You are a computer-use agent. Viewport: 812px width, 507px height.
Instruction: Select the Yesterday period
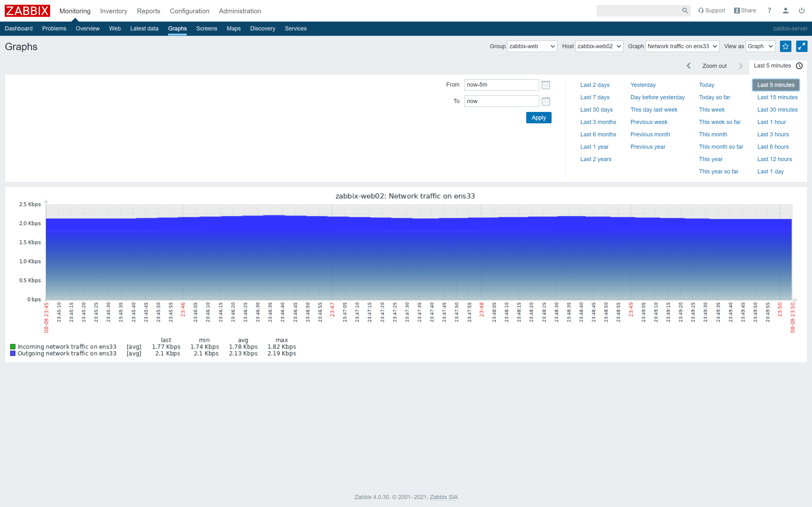click(643, 85)
